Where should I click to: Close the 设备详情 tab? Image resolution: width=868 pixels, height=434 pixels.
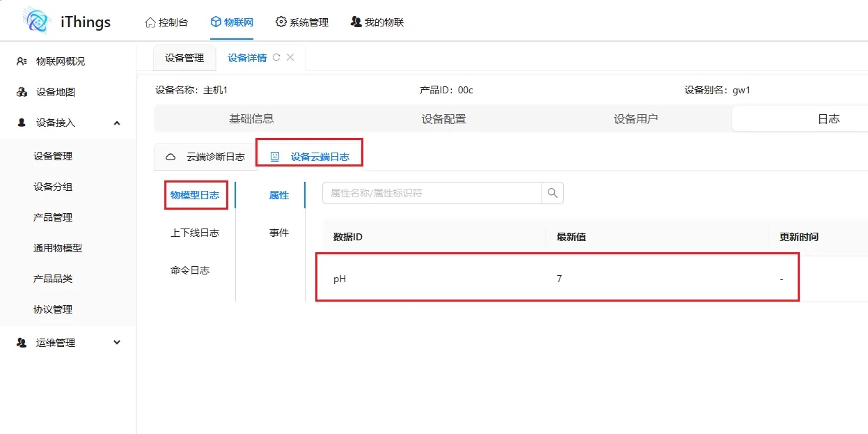(290, 58)
